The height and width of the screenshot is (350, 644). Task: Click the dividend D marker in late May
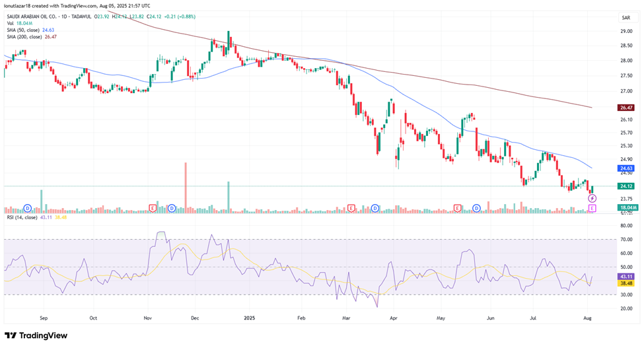click(x=476, y=208)
